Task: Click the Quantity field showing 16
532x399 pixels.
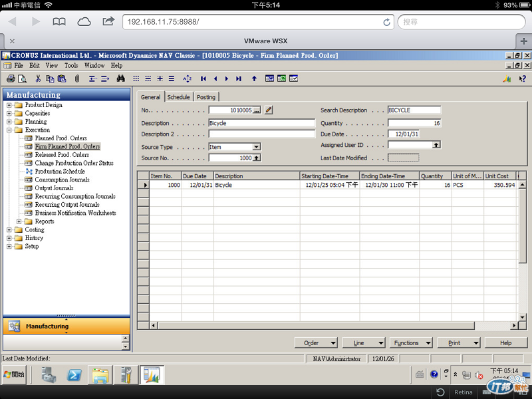Action: click(x=414, y=123)
